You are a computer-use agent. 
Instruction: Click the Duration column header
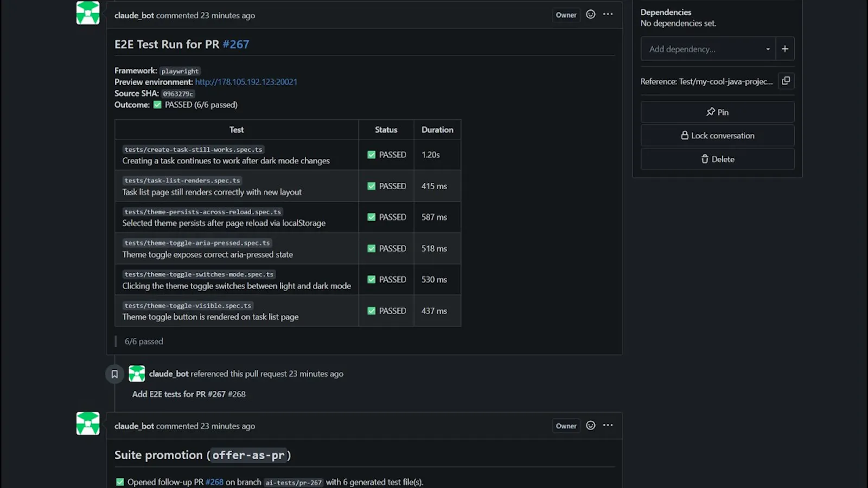tap(437, 130)
